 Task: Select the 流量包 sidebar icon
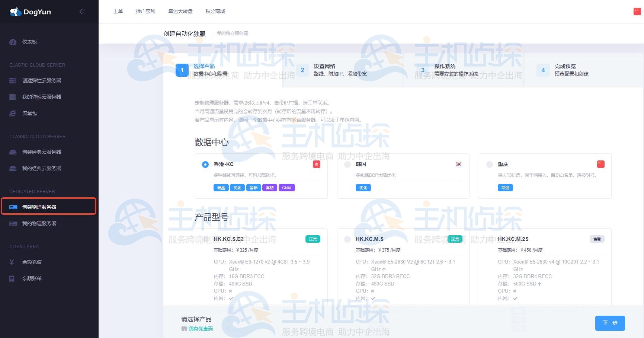tap(12, 113)
